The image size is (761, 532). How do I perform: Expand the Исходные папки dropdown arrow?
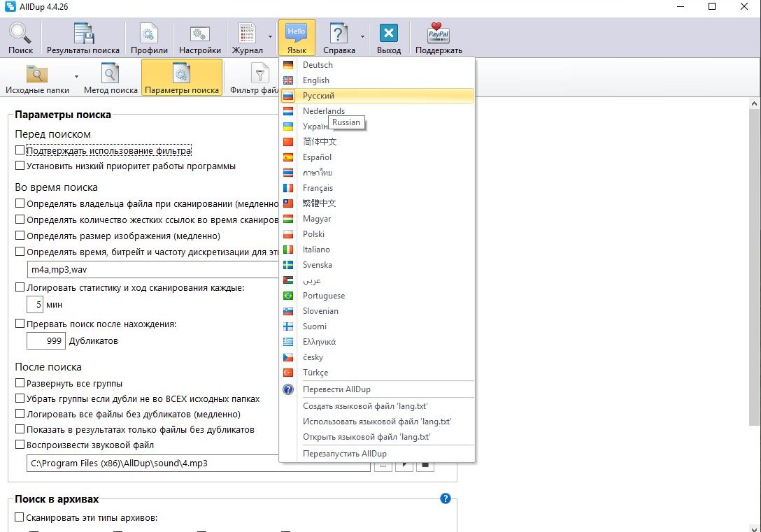pos(76,76)
